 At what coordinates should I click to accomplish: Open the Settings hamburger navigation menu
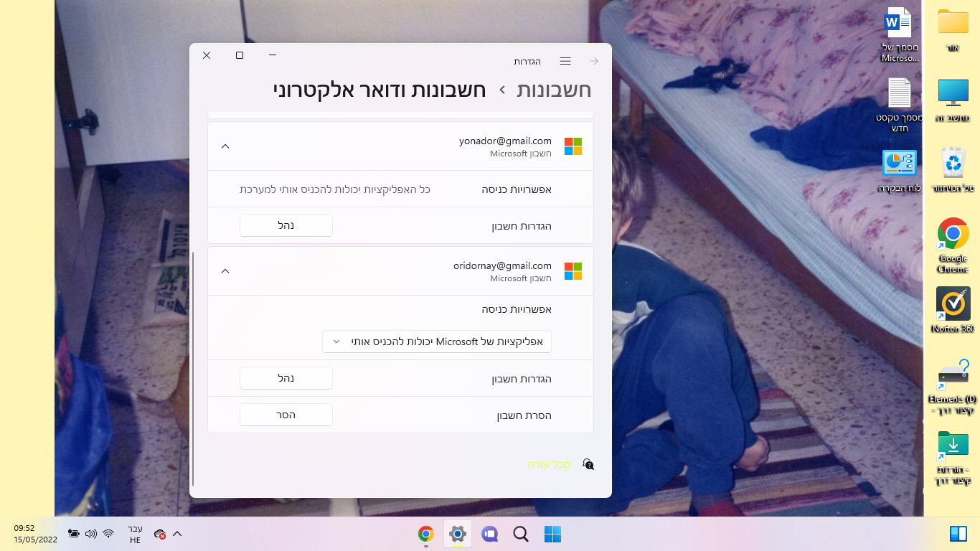[565, 62]
